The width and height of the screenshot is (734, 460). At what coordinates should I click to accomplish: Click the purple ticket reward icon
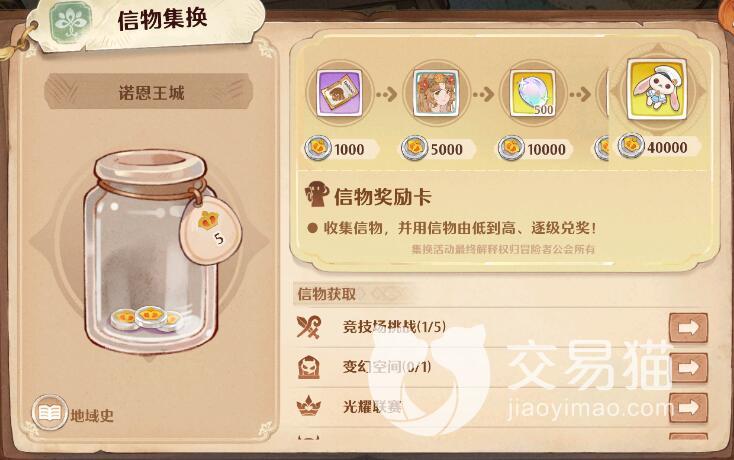339,93
